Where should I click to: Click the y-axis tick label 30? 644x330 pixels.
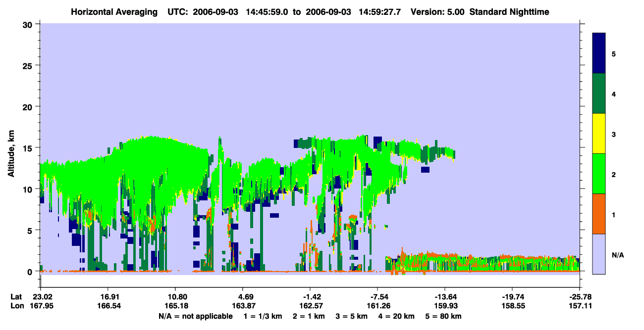(x=29, y=24)
